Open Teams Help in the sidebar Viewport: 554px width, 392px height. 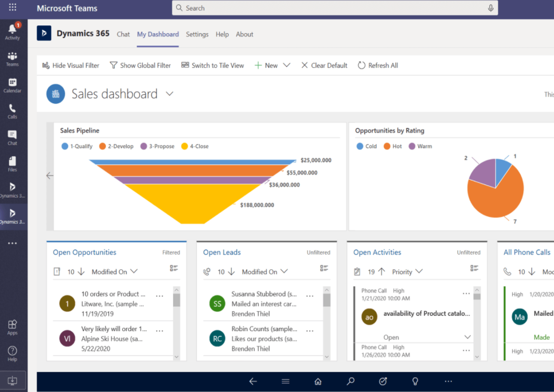coord(12,353)
